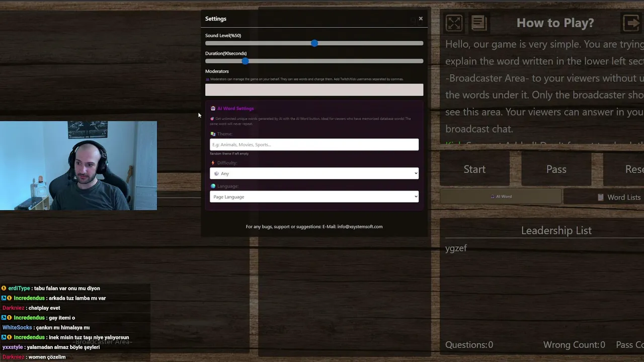Click the chat message "inek misin tuz taşı niye yalıyorsun"
This screenshot has height=362, width=644.
89,337
